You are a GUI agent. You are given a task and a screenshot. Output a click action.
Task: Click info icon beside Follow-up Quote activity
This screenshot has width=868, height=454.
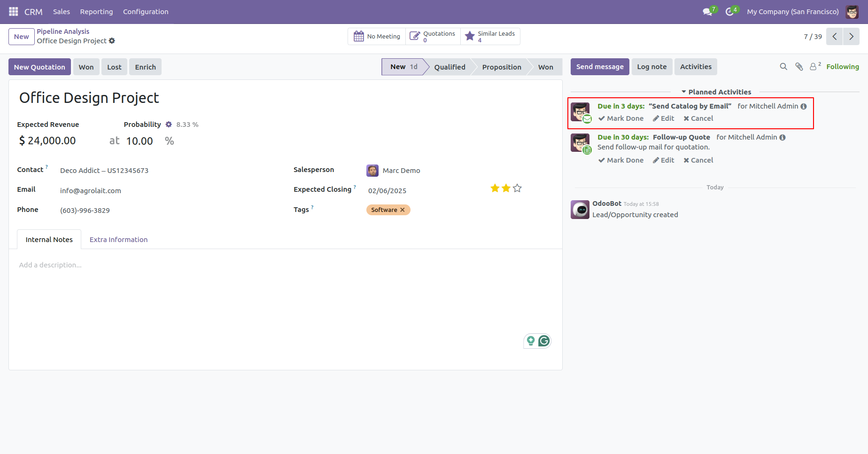(x=783, y=138)
